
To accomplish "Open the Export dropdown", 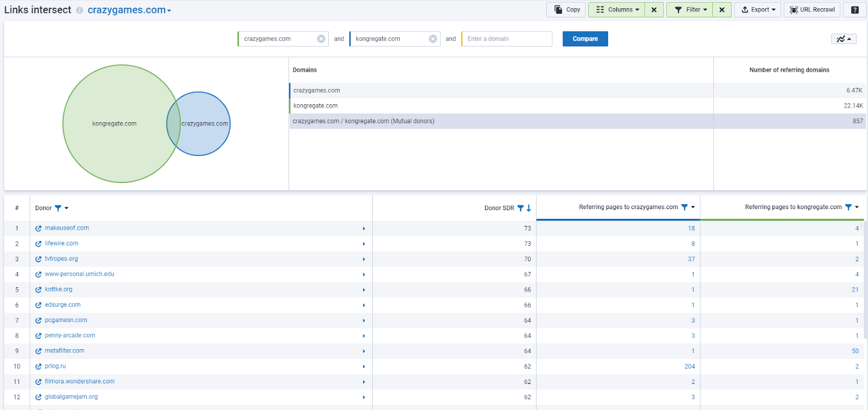I will click(x=758, y=10).
